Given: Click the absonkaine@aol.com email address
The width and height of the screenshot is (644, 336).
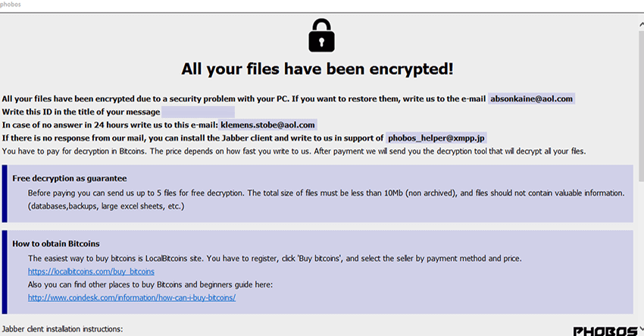Looking at the screenshot, I should tap(531, 98).
